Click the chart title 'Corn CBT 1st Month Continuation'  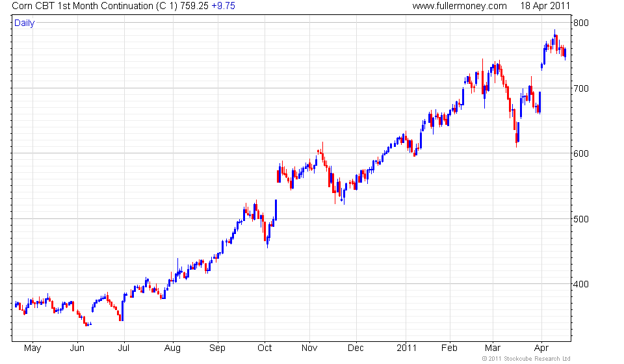click(83, 6)
